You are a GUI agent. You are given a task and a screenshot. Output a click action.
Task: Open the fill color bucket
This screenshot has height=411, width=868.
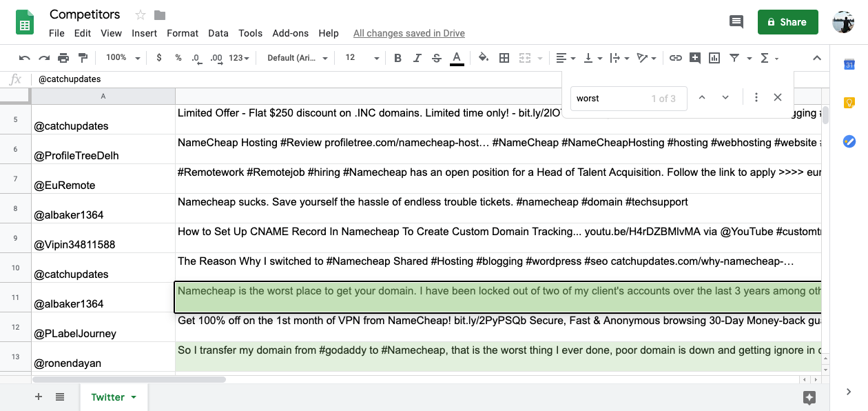point(484,58)
